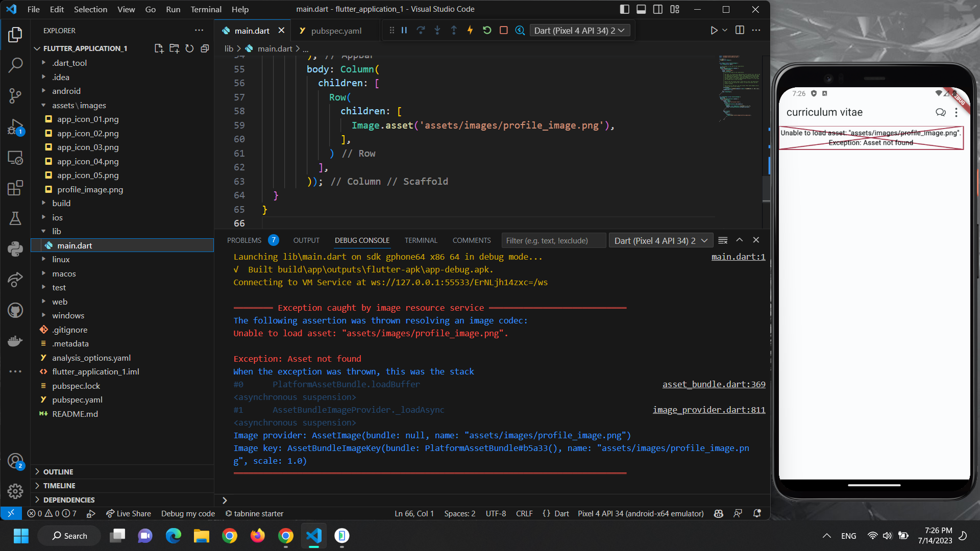Click the debug console filter field

[x=554, y=241]
